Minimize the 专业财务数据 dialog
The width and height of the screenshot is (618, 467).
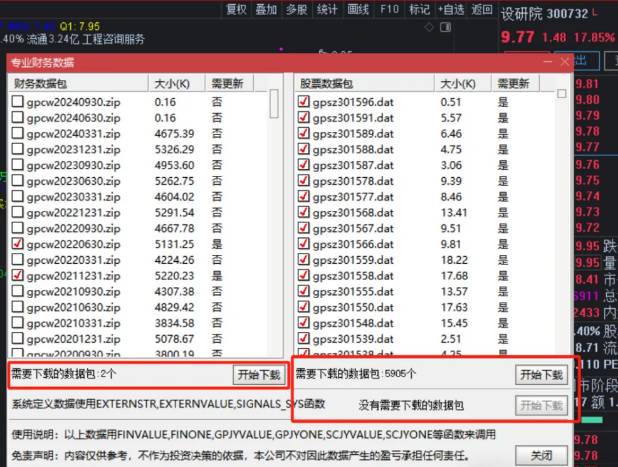click(x=547, y=61)
